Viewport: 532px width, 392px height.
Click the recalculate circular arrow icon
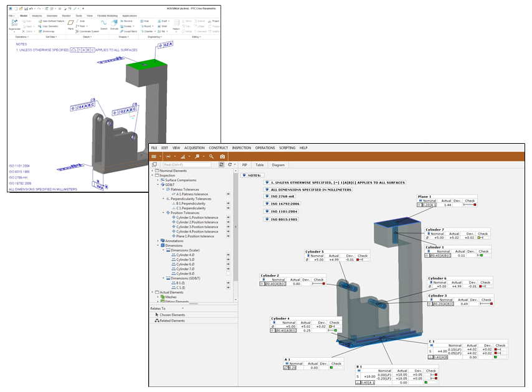click(x=230, y=165)
